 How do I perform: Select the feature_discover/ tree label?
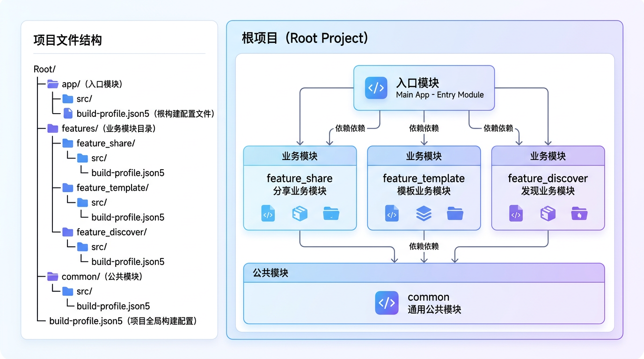(112, 232)
